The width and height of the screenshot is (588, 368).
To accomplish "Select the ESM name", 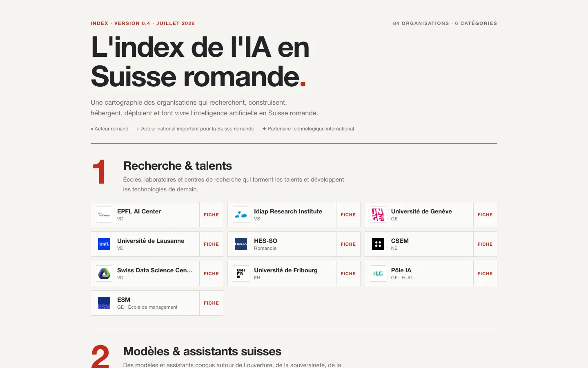I will click(124, 300).
